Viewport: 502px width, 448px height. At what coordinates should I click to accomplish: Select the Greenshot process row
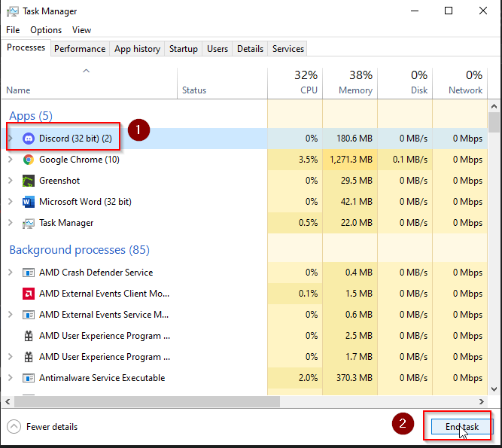tap(245, 181)
